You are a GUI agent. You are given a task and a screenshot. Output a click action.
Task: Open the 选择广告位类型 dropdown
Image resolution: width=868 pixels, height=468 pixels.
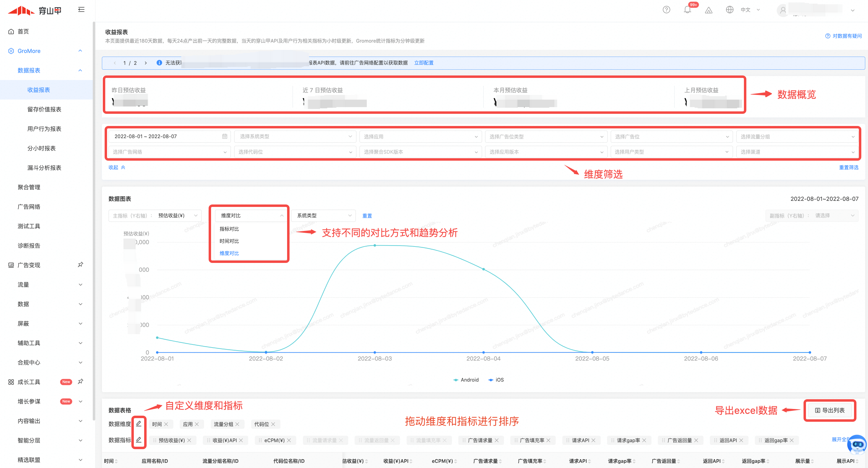tap(546, 137)
